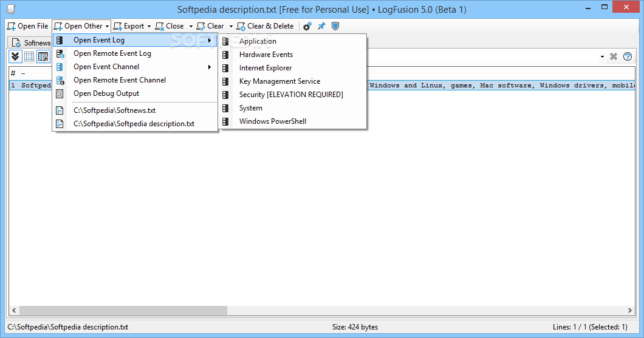Screen dimensions: 644x338
Task: Switch to the Softnews tab
Action: [30, 42]
